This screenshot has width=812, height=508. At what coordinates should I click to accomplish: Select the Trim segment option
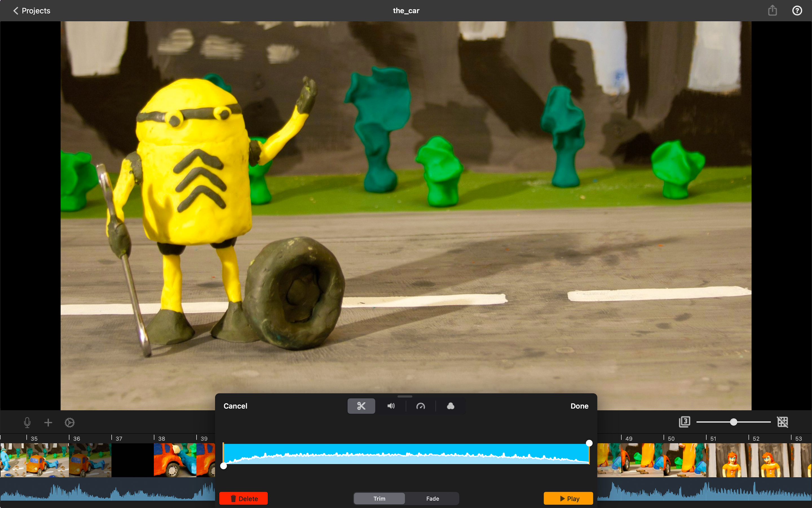(x=379, y=498)
